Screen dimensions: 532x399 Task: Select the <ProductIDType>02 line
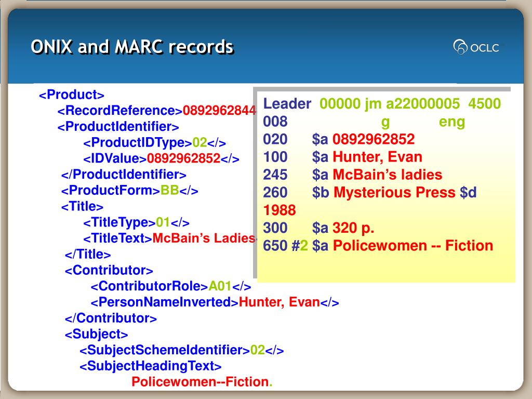[x=154, y=143]
